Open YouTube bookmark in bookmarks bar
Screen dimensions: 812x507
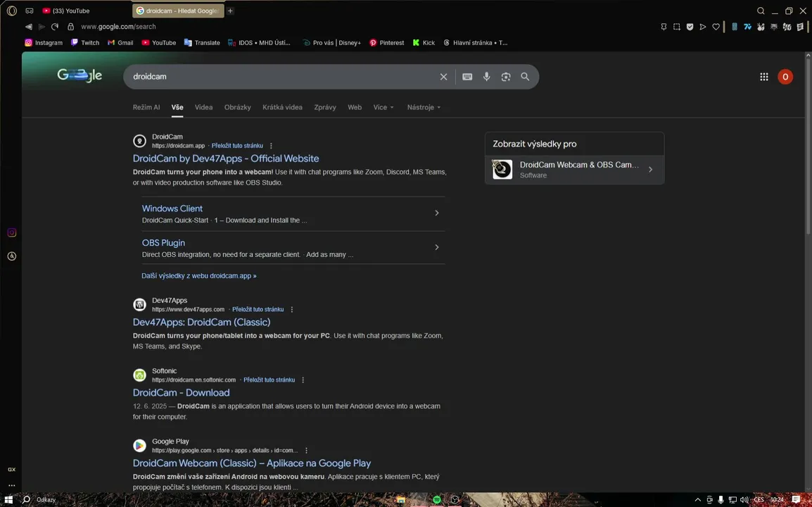[159, 42]
